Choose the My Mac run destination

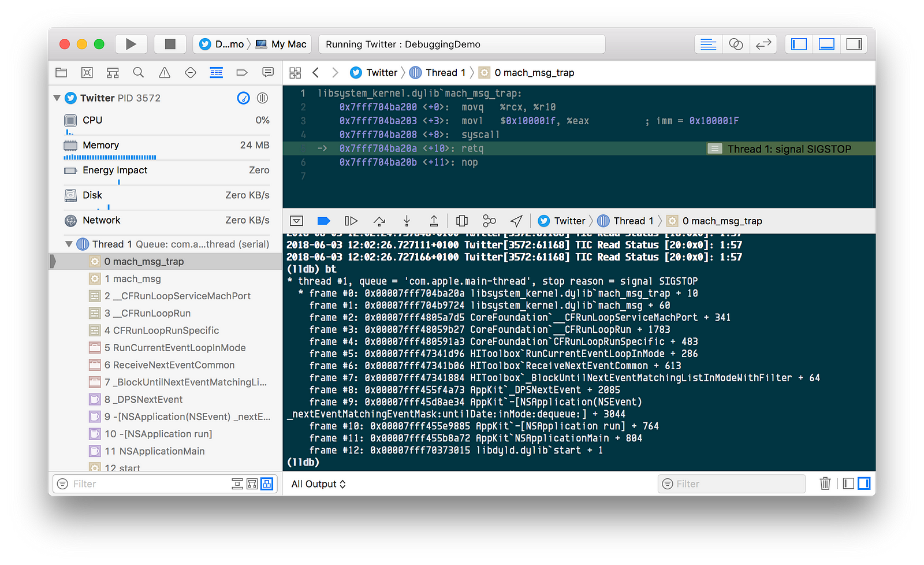click(281, 44)
